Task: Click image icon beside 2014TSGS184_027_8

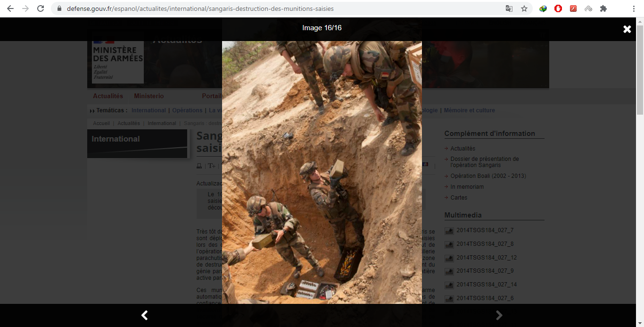Action: point(449,245)
